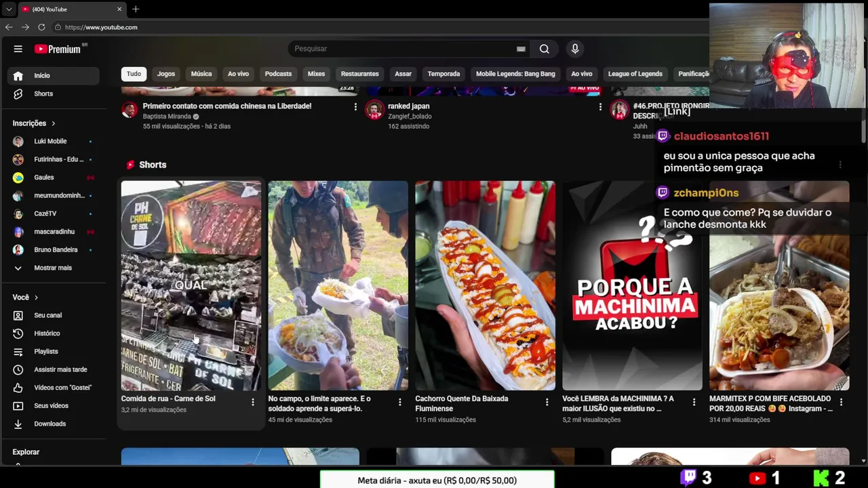868x488 pixels.
Task: Close the YouTube browser tab
Action: coord(119,9)
